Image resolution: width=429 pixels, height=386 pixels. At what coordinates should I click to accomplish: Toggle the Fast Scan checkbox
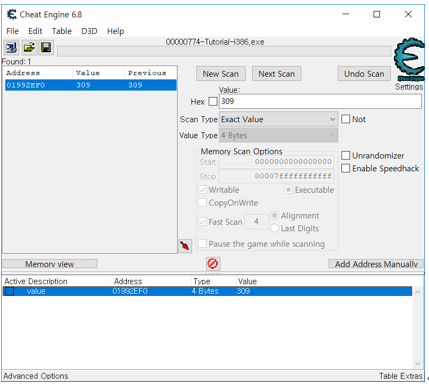202,222
